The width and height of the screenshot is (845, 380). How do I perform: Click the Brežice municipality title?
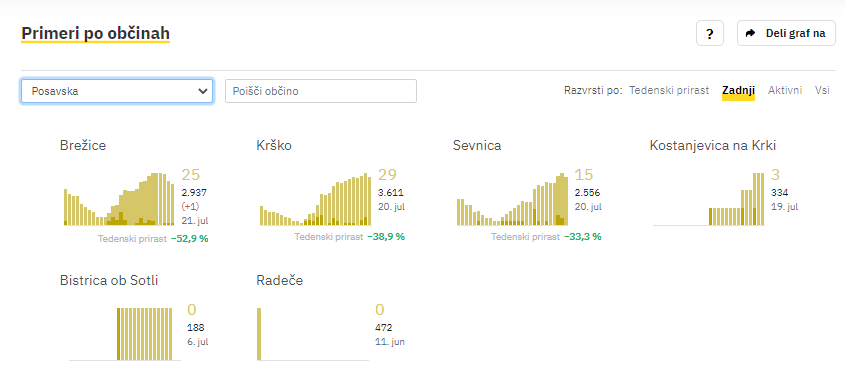pos(83,146)
